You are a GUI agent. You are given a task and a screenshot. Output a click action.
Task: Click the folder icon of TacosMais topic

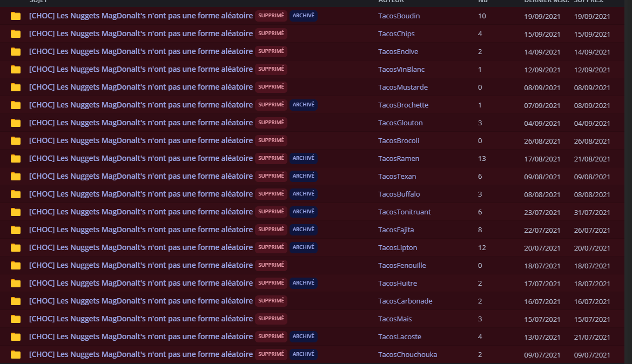click(x=16, y=319)
